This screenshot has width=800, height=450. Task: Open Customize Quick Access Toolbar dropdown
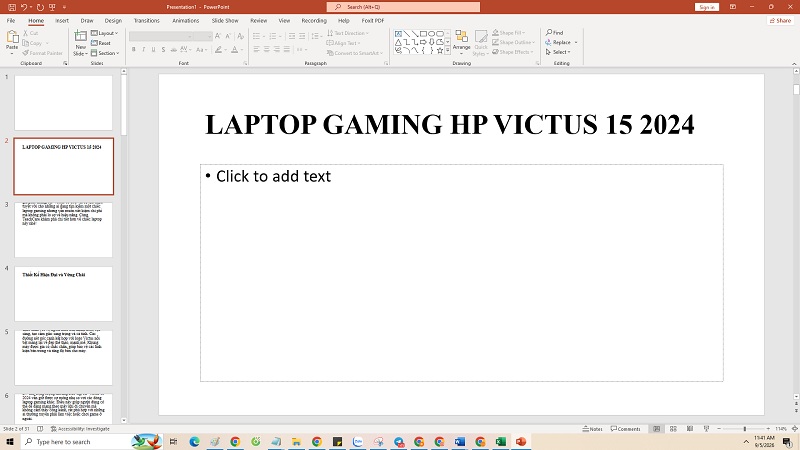point(64,7)
